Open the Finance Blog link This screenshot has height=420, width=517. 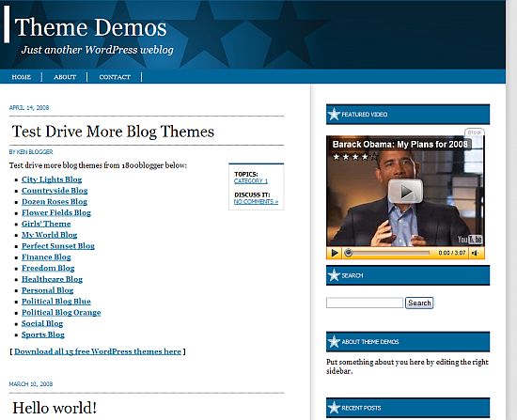click(x=46, y=257)
